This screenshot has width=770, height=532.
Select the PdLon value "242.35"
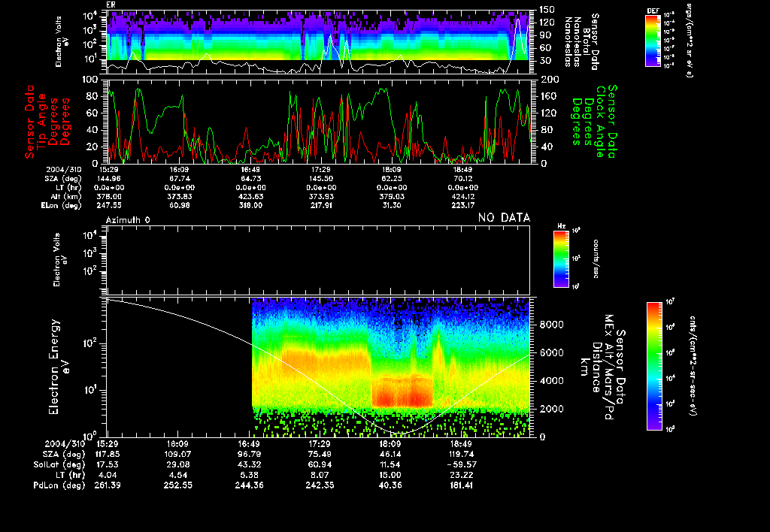coord(320,485)
